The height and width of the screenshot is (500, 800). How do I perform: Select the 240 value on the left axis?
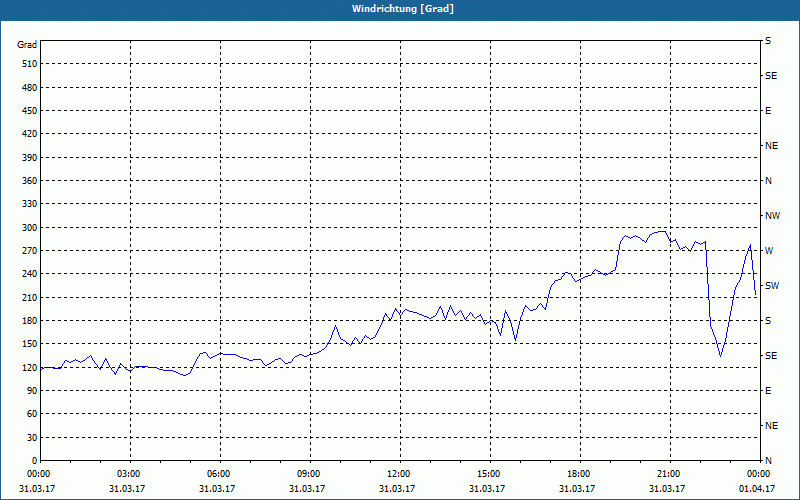pyautogui.click(x=30, y=273)
